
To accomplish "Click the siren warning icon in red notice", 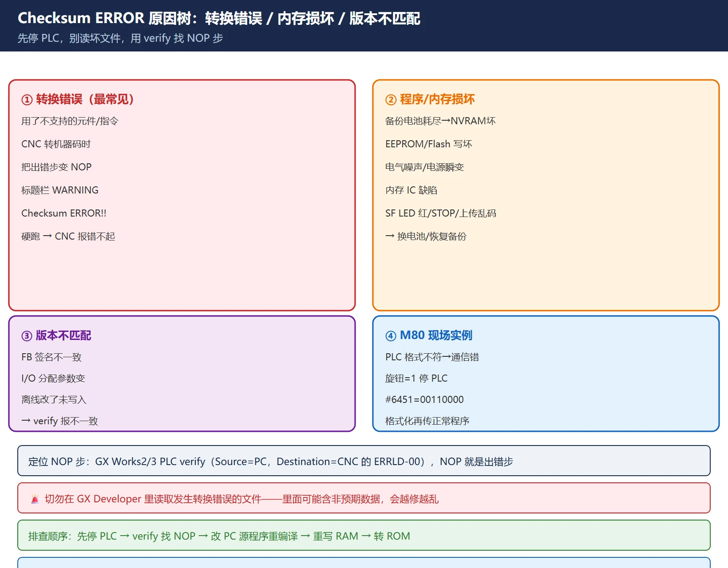I will click(x=35, y=499).
